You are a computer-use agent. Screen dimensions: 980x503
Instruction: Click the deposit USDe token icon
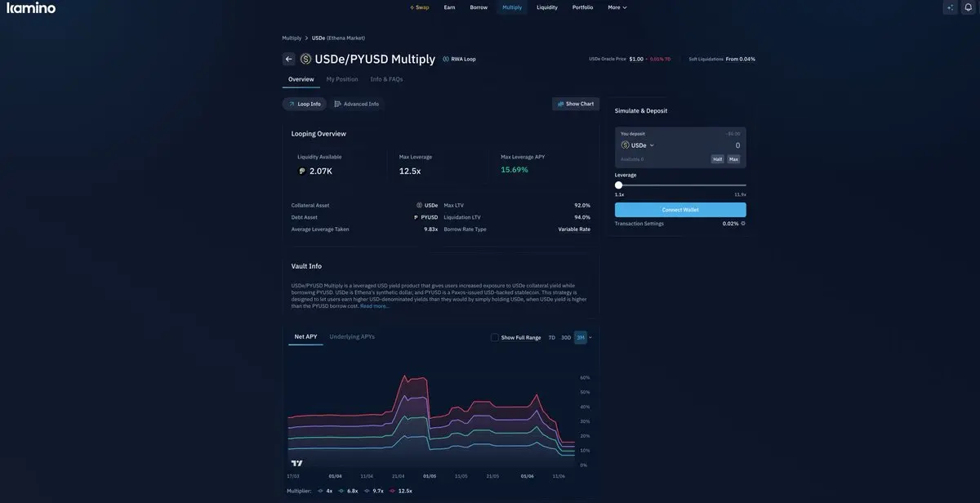(x=626, y=145)
